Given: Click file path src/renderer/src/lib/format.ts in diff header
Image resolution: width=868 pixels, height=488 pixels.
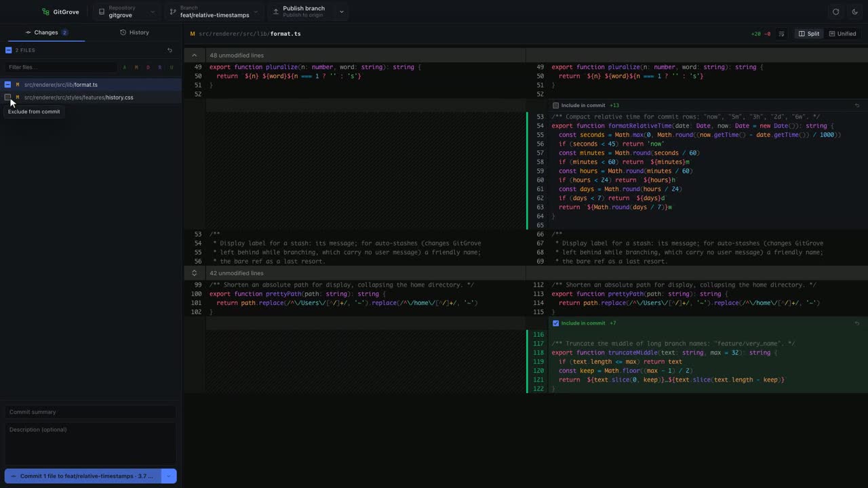Looking at the screenshot, I should [x=250, y=34].
